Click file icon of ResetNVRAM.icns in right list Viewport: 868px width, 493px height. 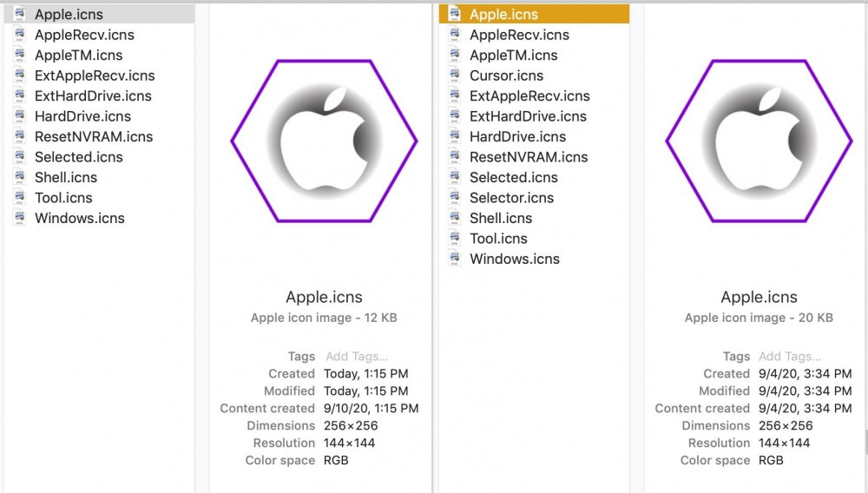[x=455, y=156]
